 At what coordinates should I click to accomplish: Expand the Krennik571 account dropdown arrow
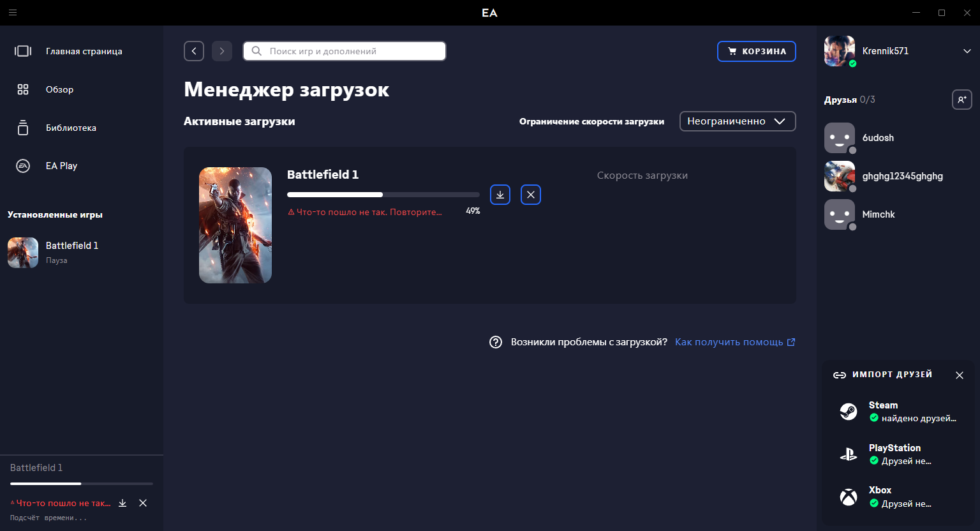(967, 51)
